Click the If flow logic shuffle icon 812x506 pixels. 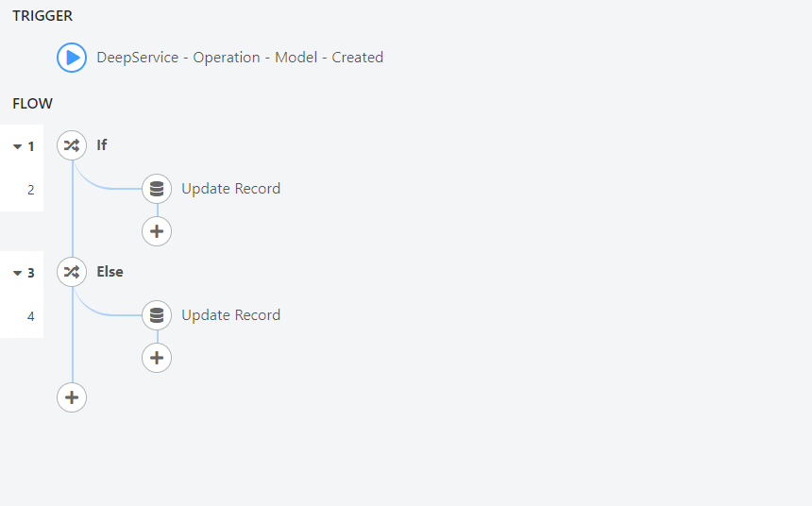[72, 145]
